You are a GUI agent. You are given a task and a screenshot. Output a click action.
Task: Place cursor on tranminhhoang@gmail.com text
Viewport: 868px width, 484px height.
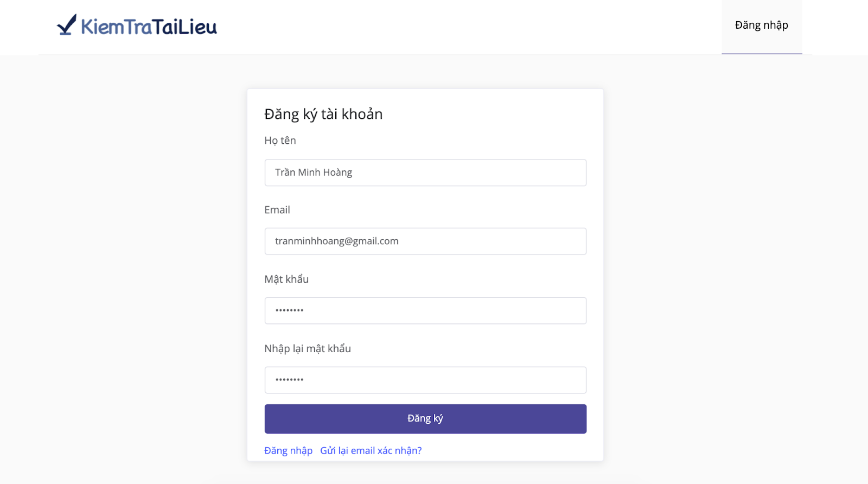tap(337, 241)
